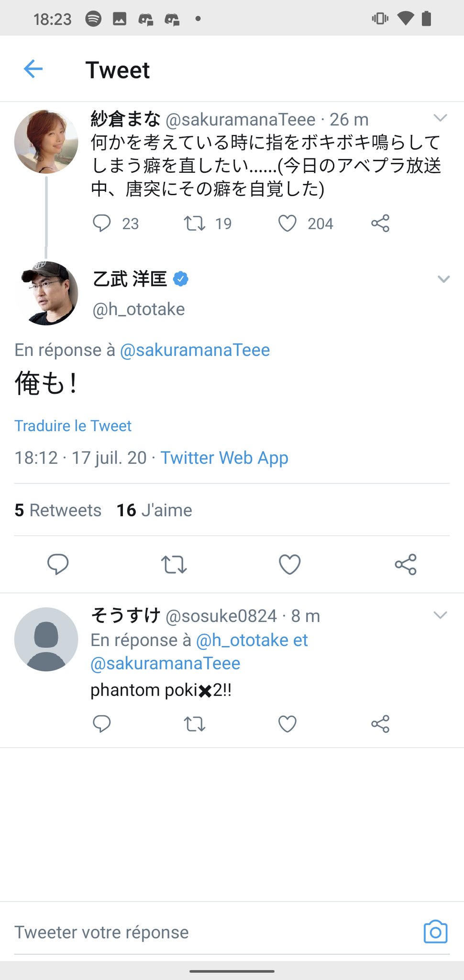Viewport: 464px width, 980px height.
Task: Share the そうすけ reply tweet
Action: pos(380,724)
